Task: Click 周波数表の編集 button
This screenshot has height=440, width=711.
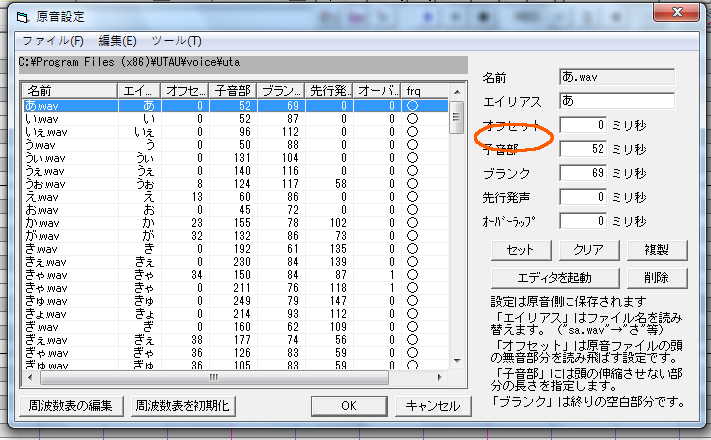Action: pyautogui.click(x=71, y=406)
